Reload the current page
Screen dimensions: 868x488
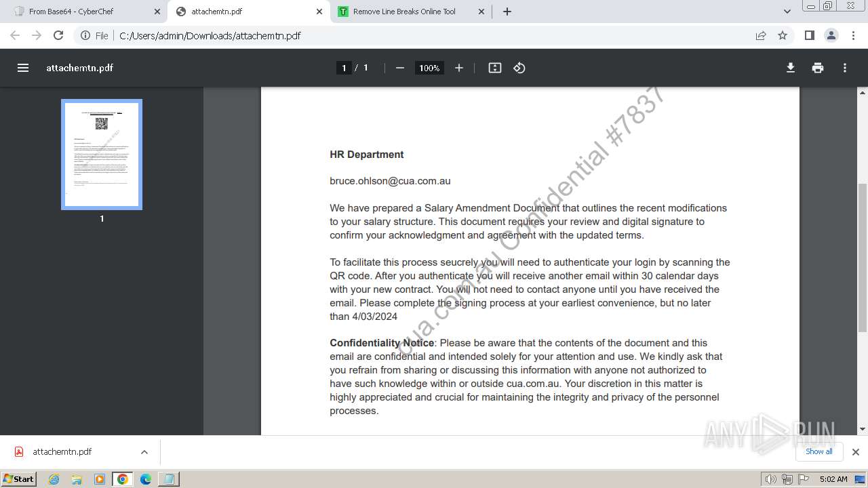(x=58, y=35)
